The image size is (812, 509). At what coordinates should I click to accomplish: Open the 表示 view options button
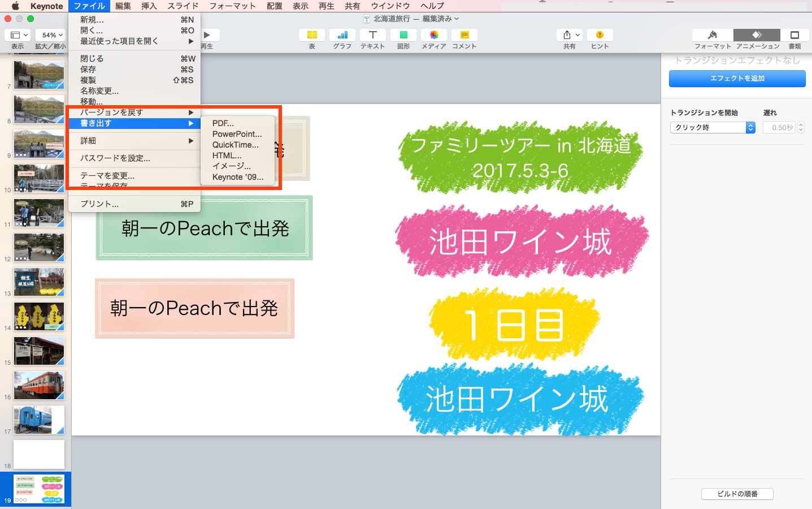click(18, 35)
